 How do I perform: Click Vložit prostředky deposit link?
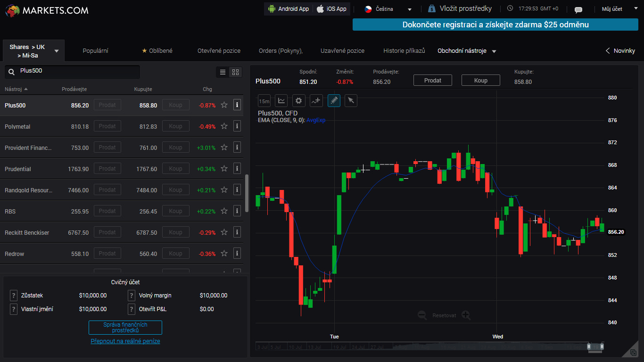[x=460, y=8]
